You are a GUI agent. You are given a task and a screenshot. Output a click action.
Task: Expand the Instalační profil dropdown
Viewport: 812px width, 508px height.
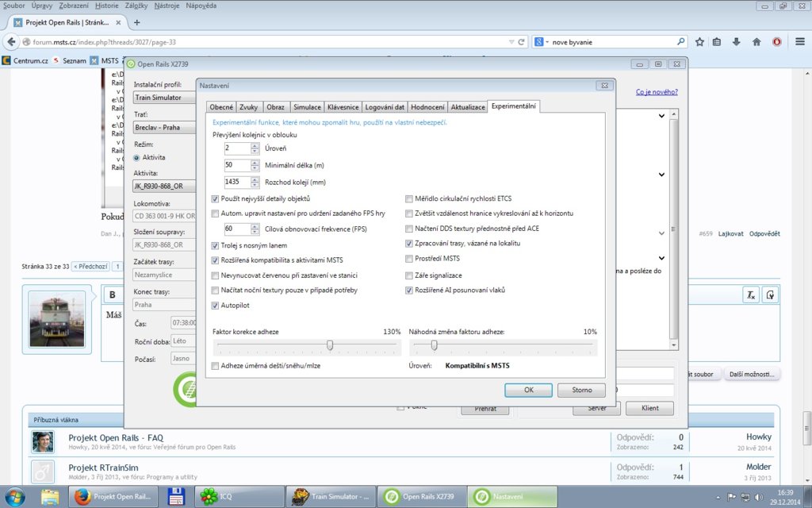pos(164,98)
